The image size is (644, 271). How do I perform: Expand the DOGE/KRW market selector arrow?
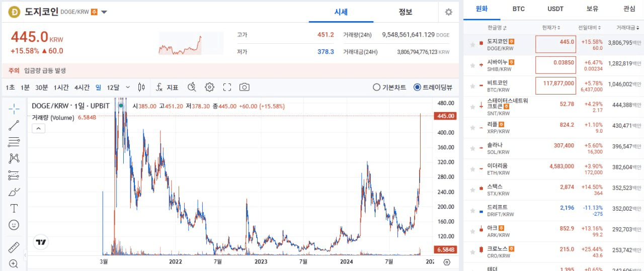pyautogui.click(x=104, y=12)
